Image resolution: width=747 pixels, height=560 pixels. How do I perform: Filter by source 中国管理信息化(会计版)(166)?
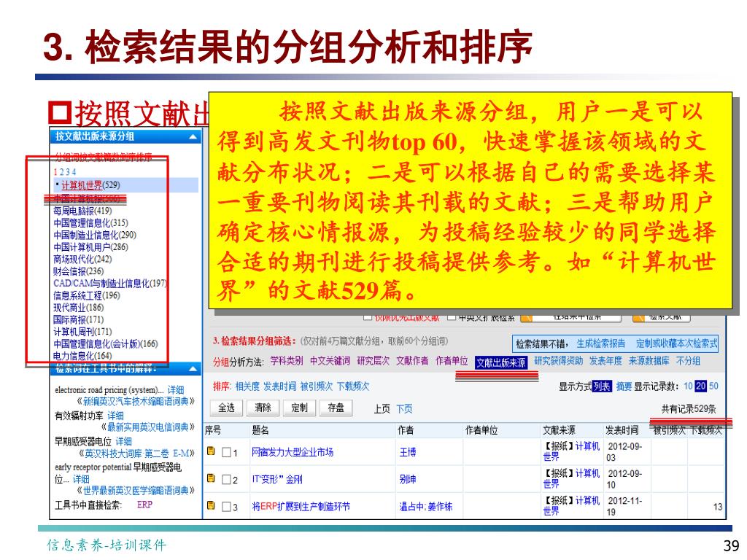[105, 344]
